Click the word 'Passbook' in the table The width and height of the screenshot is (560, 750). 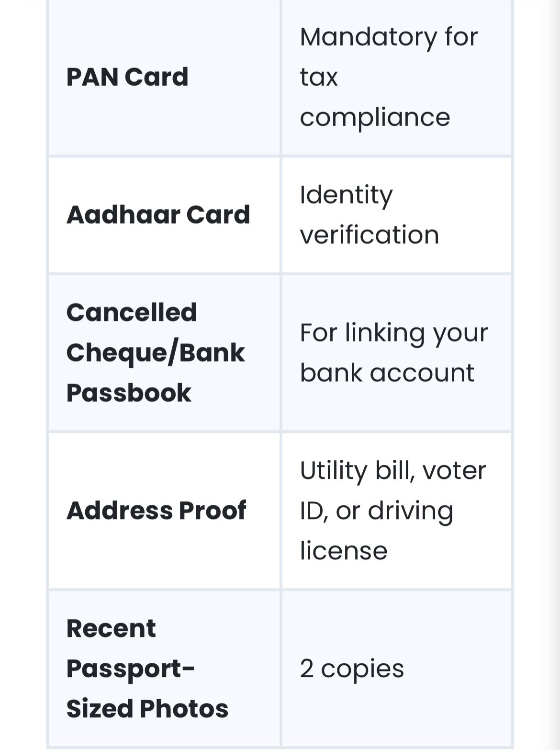(129, 393)
